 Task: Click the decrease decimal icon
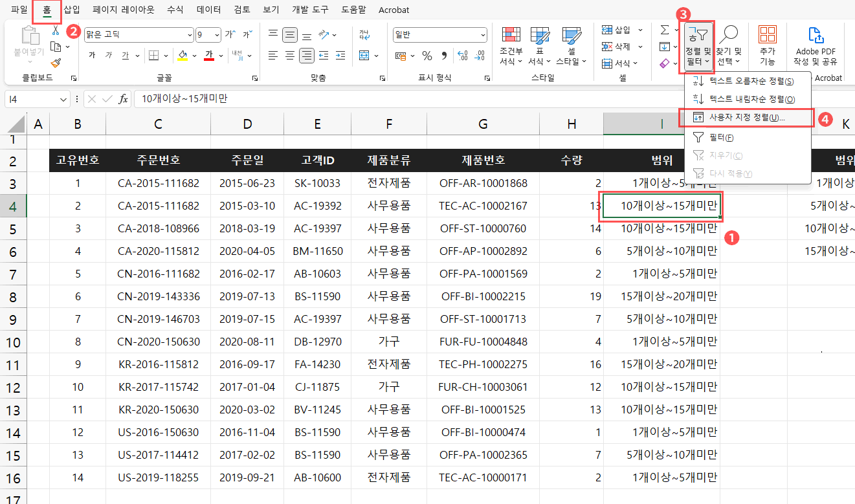pos(480,56)
